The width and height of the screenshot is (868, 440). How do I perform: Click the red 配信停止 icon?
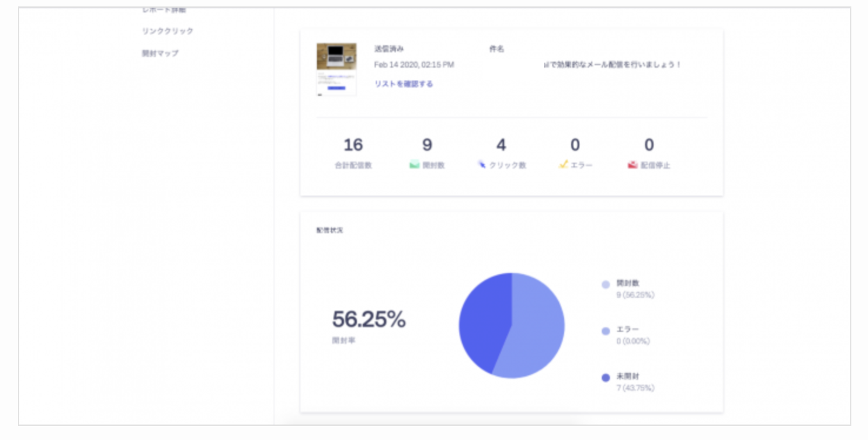click(633, 165)
